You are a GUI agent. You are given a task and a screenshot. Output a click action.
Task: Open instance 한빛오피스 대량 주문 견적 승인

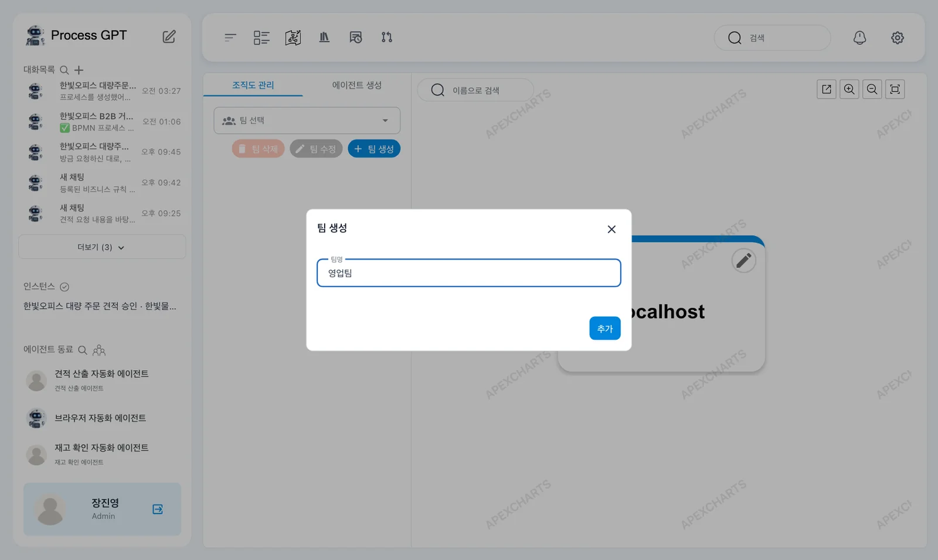click(x=100, y=306)
